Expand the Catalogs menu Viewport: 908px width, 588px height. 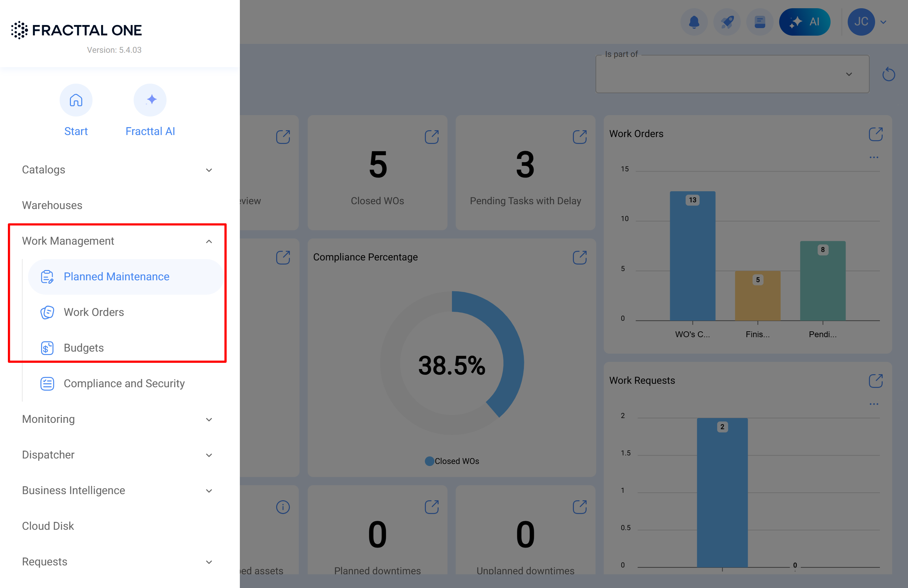click(209, 170)
